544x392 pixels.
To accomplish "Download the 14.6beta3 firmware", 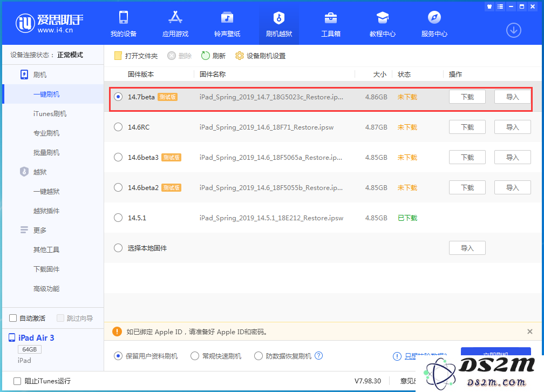I will [x=467, y=157].
